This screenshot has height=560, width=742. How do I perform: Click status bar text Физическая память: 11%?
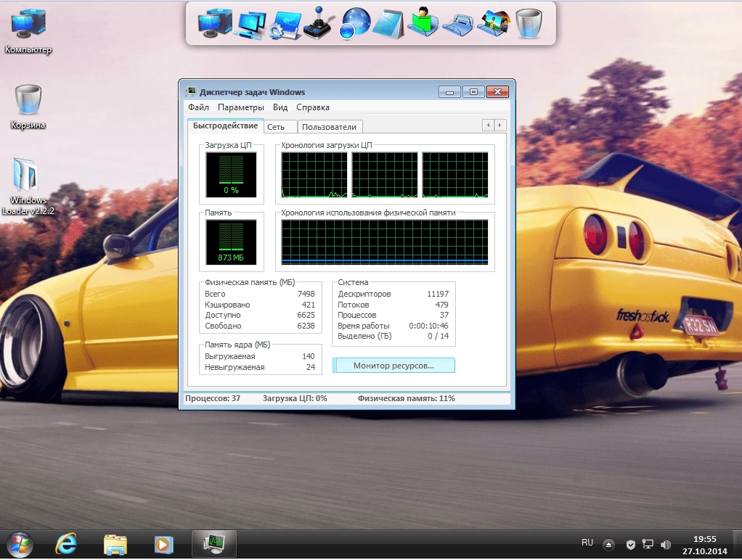point(406,398)
